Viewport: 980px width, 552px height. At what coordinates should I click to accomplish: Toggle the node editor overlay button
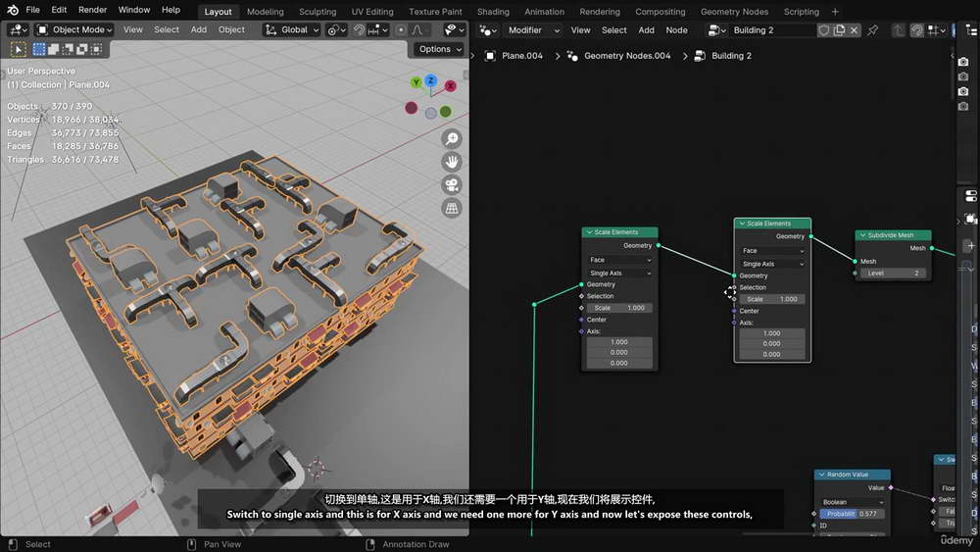pos(955,30)
